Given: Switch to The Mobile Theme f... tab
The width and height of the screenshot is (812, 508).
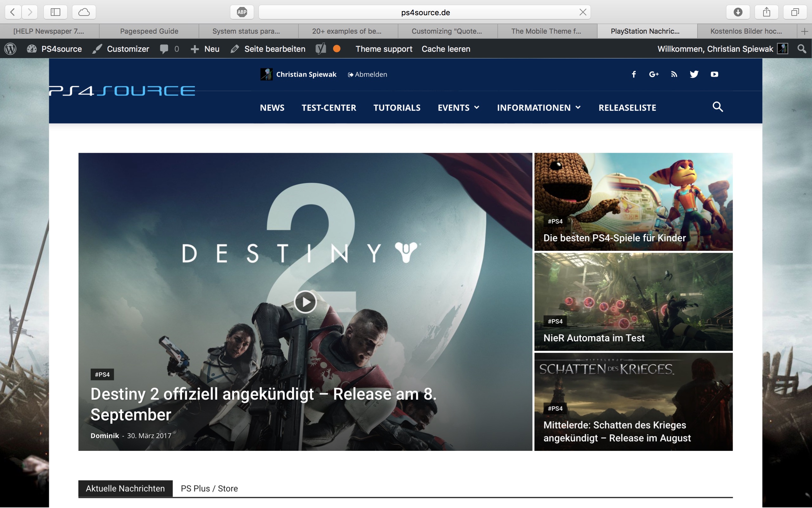Looking at the screenshot, I should (547, 31).
